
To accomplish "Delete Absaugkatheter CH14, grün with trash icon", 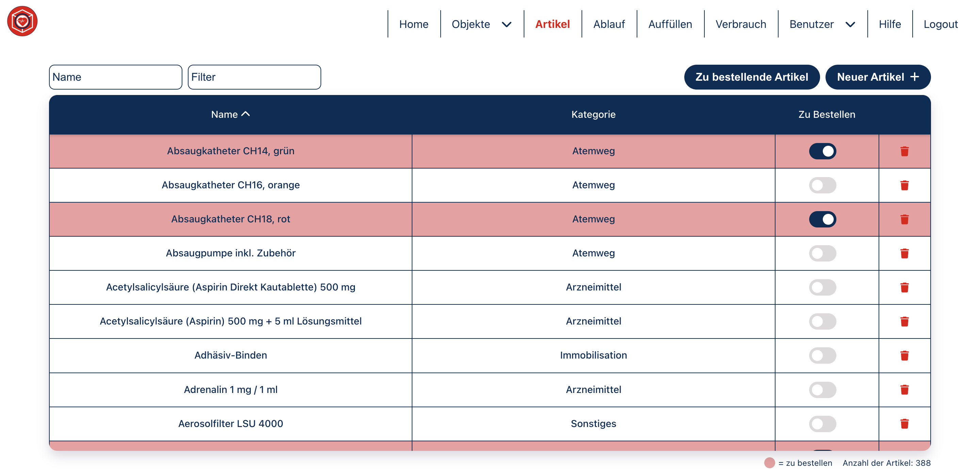I will pyautogui.click(x=904, y=151).
